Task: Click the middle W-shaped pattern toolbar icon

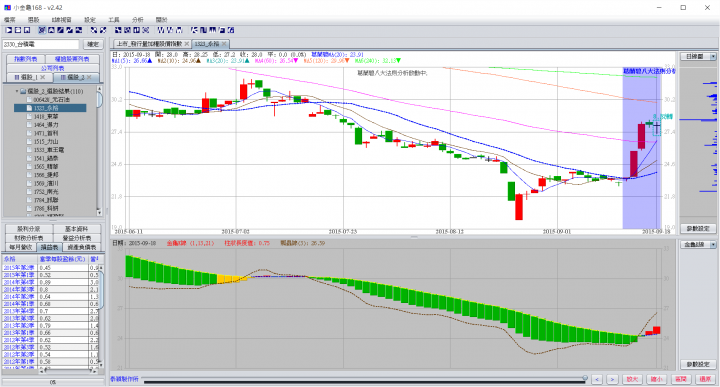Action: [170, 30]
